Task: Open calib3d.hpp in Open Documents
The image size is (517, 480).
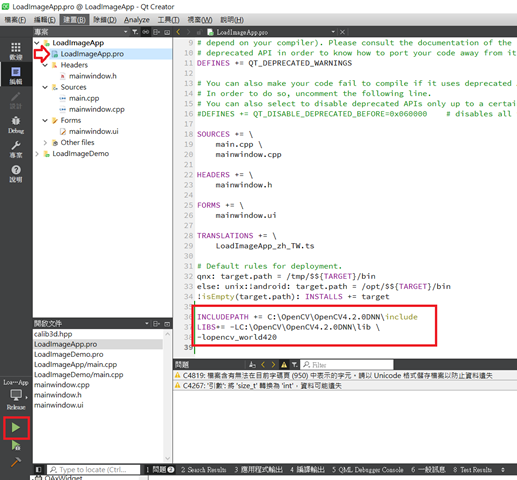Action: coord(53,334)
